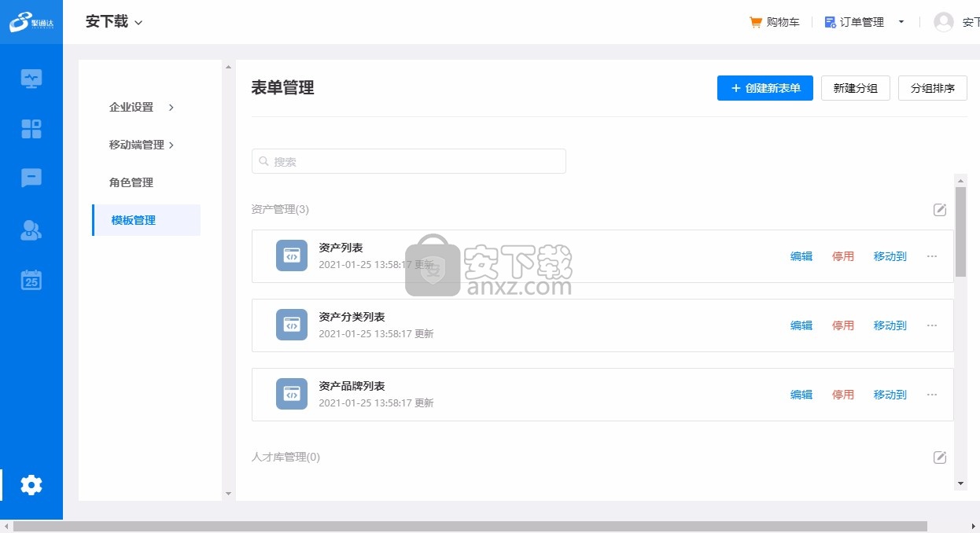Image resolution: width=980 pixels, height=533 pixels.
Task: Click the form list vertical scrollbar thumb
Action: click(x=960, y=231)
